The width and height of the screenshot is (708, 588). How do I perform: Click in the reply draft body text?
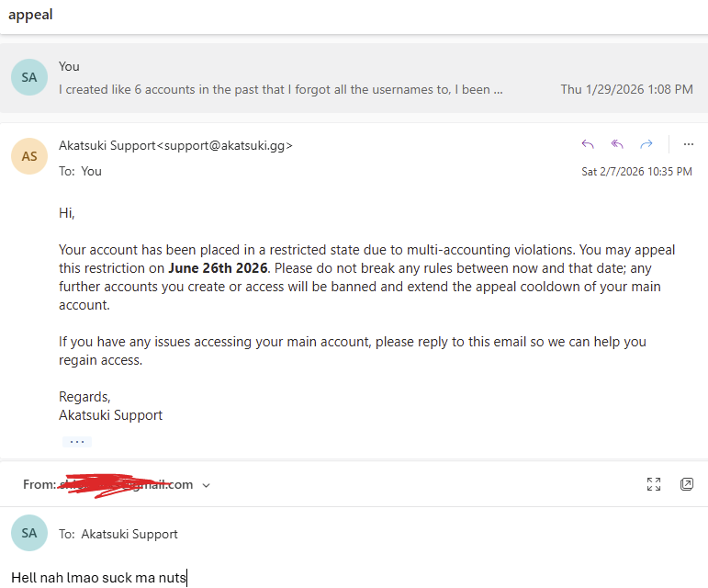[x=99, y=578]
